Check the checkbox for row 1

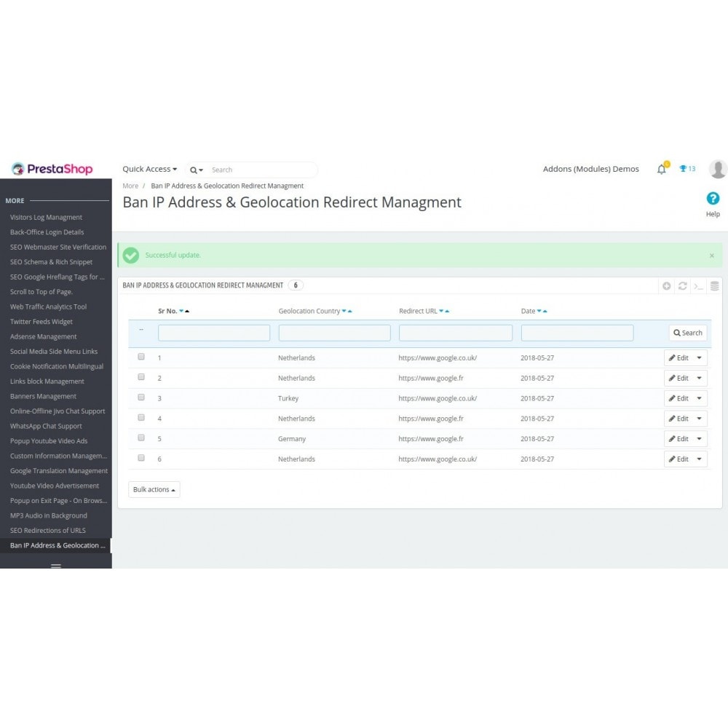coord(141,357)
